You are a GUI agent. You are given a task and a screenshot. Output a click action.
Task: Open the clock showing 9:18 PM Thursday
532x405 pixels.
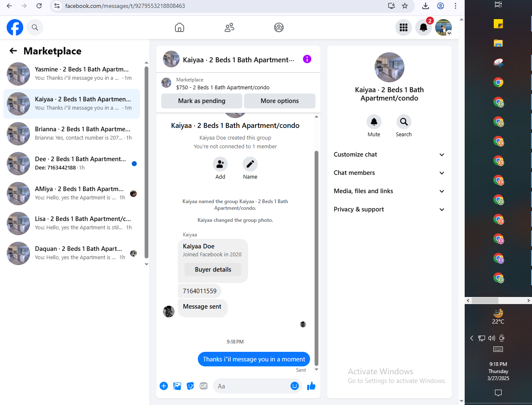point(498,371)
